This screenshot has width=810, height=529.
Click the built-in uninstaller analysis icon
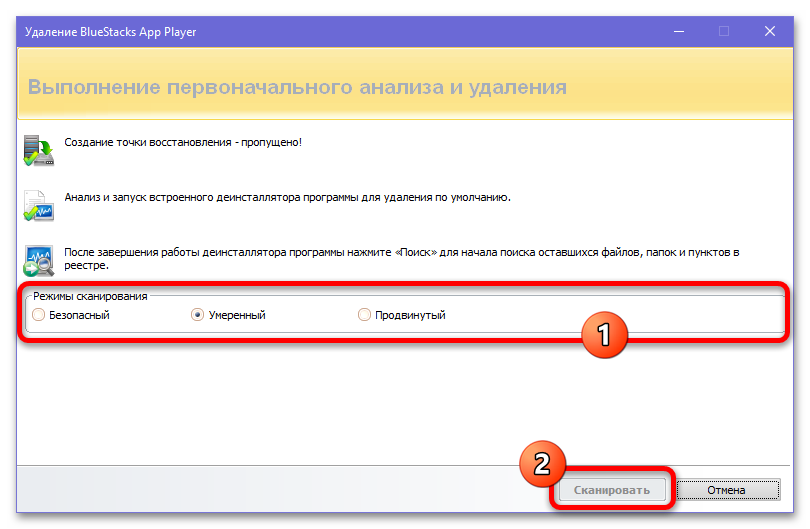pyautogui.click(x=39, y=206)
